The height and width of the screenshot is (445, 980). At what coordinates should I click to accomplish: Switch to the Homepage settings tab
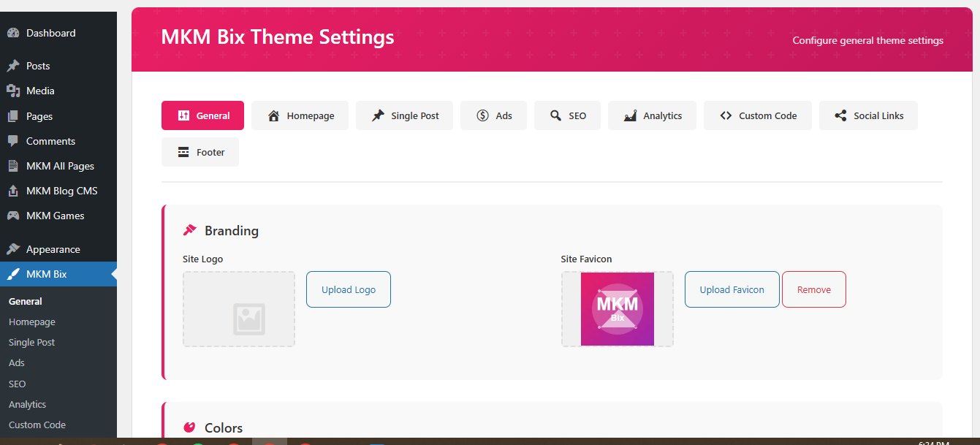coord(300,115)
